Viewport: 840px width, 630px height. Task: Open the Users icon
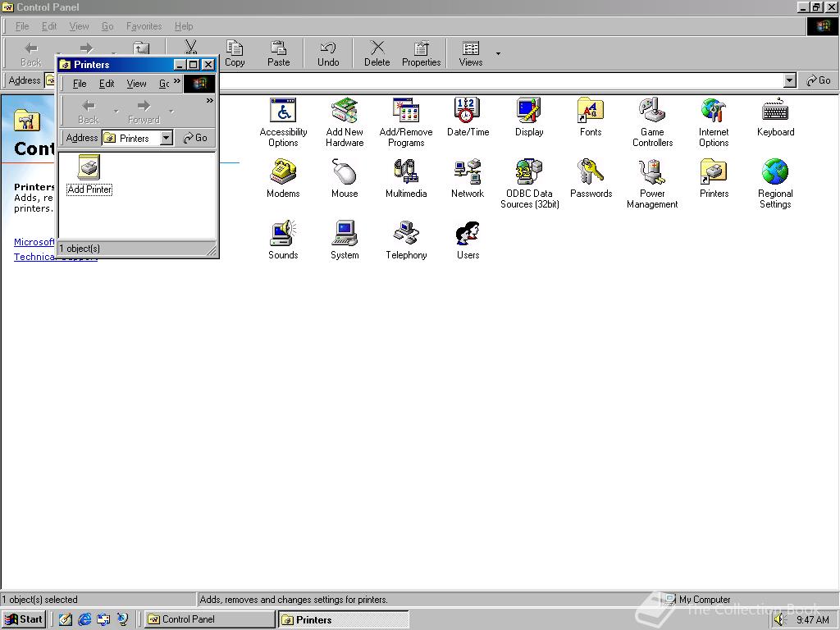click(468, 240)
